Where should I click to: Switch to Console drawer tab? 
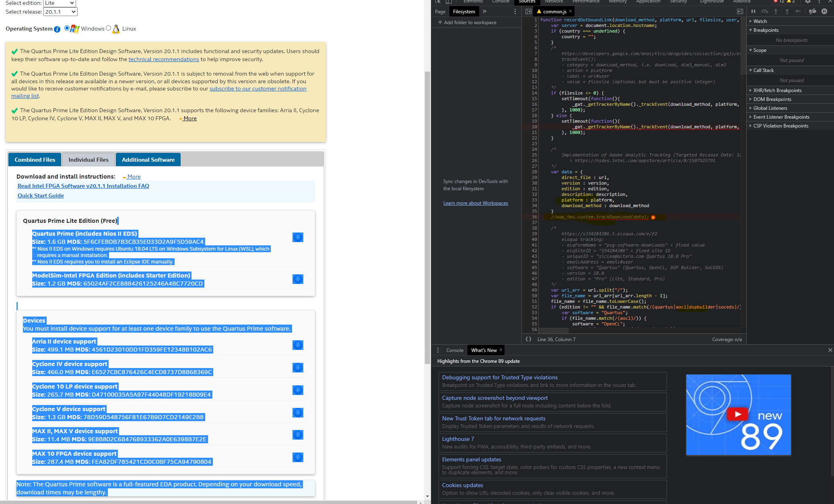tap(455, 350)
